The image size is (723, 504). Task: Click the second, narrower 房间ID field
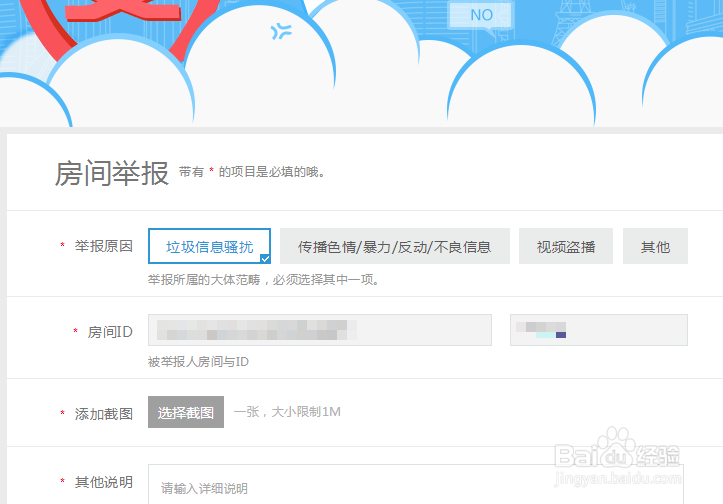[599, 330]
